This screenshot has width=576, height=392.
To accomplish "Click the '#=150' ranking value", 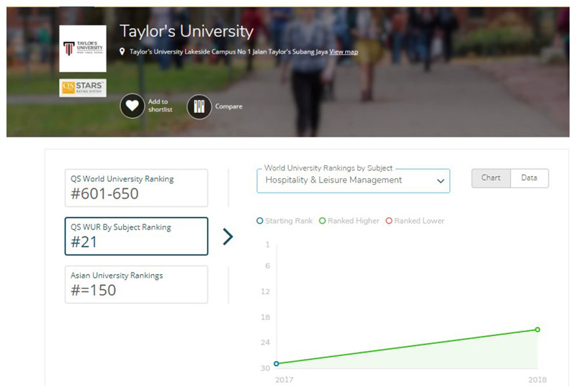I will click(x=94, y=291).
